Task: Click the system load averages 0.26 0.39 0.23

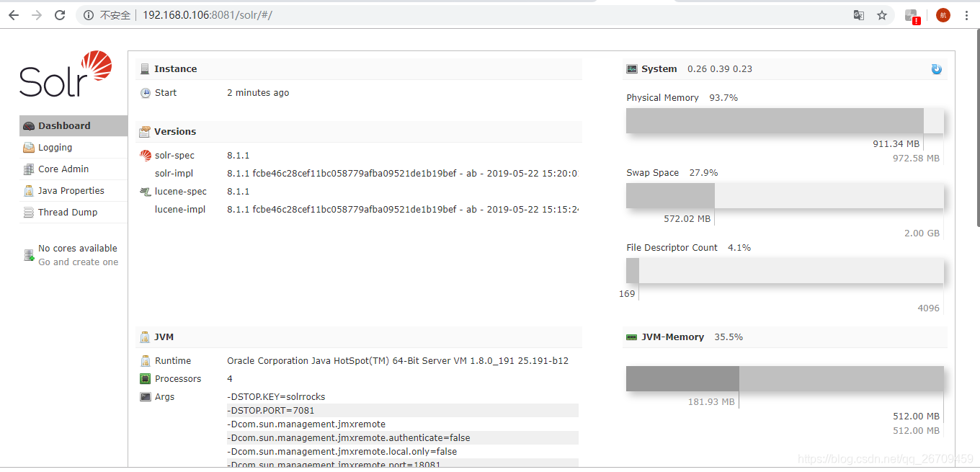Action: tap(719, 69)
